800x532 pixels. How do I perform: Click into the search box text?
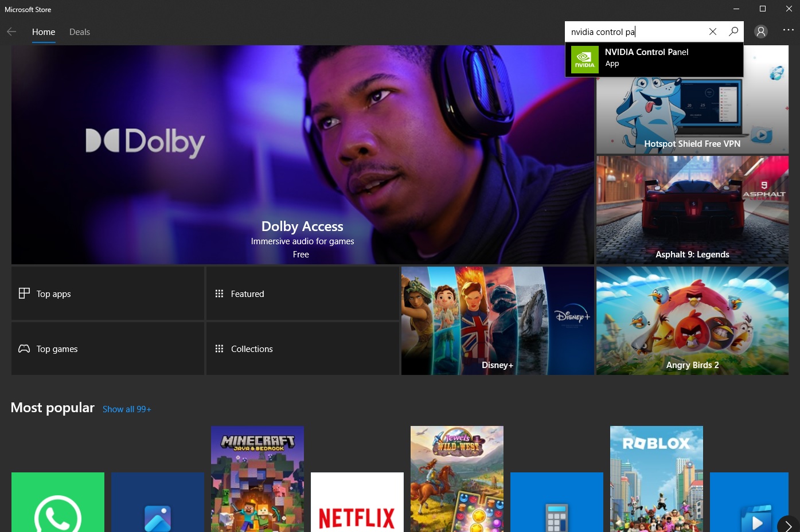603,32
